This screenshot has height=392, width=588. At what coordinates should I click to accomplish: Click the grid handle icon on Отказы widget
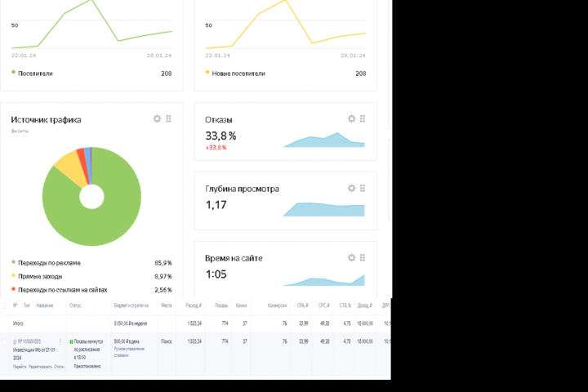(x=363, y=119)
